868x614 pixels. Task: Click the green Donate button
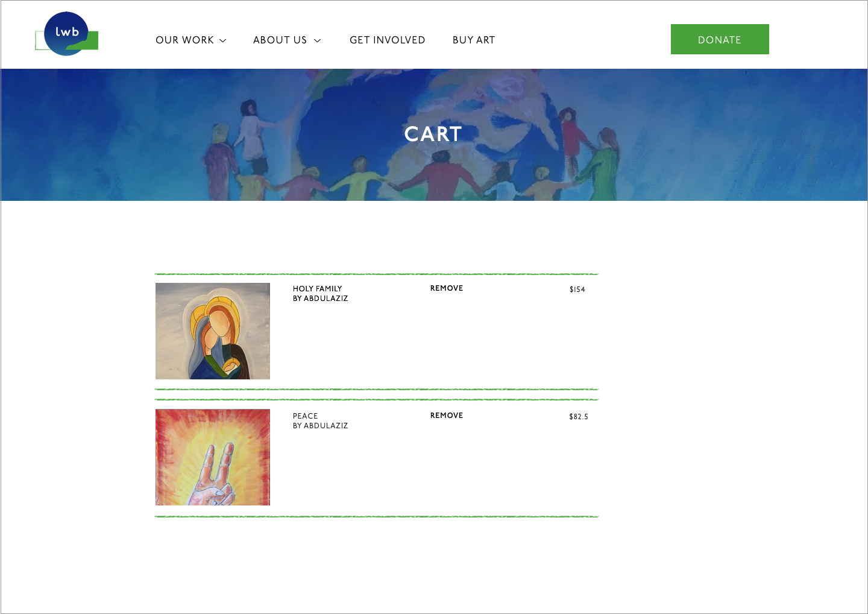[x=720, y=39]
